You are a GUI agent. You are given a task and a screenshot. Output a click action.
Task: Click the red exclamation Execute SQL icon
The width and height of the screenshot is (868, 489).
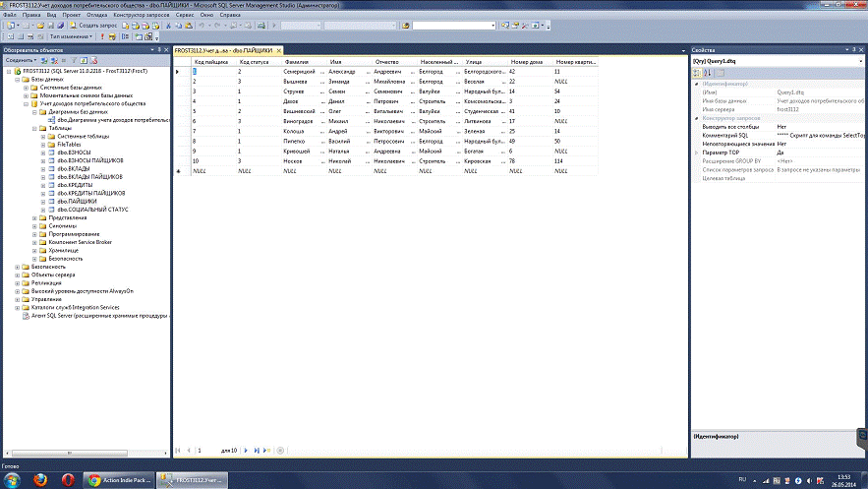(102, 36)
